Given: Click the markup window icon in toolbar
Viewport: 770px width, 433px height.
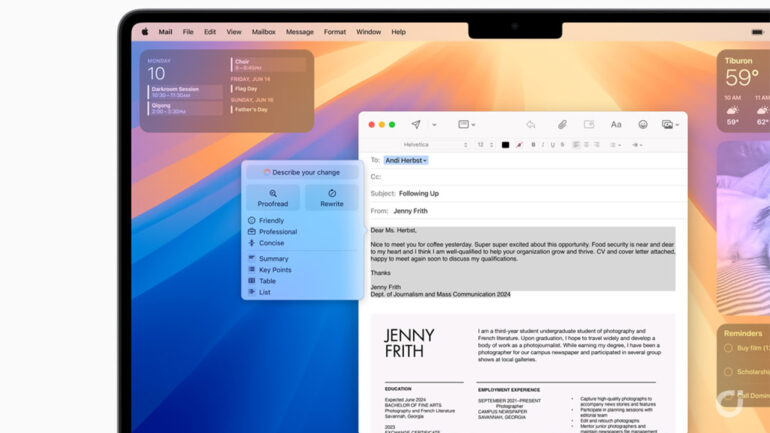Looking at the screenshot, I should [589, 125].
